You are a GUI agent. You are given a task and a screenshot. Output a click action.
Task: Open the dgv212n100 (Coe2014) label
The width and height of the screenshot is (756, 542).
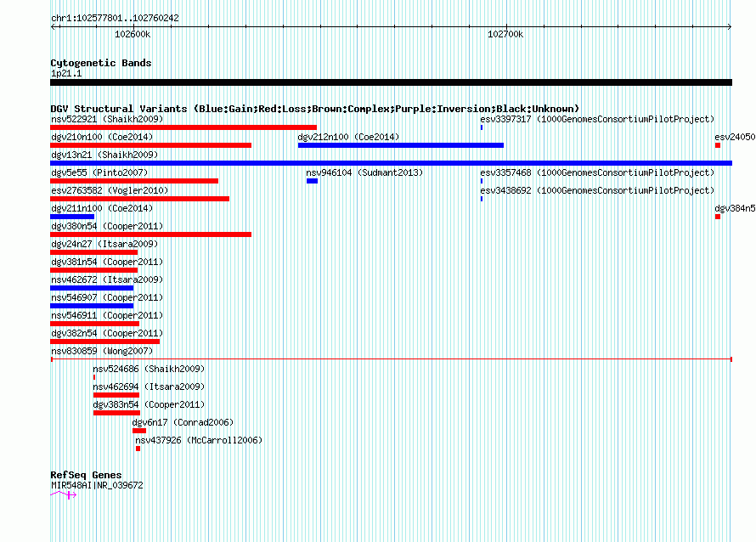(x=348, y=137)
